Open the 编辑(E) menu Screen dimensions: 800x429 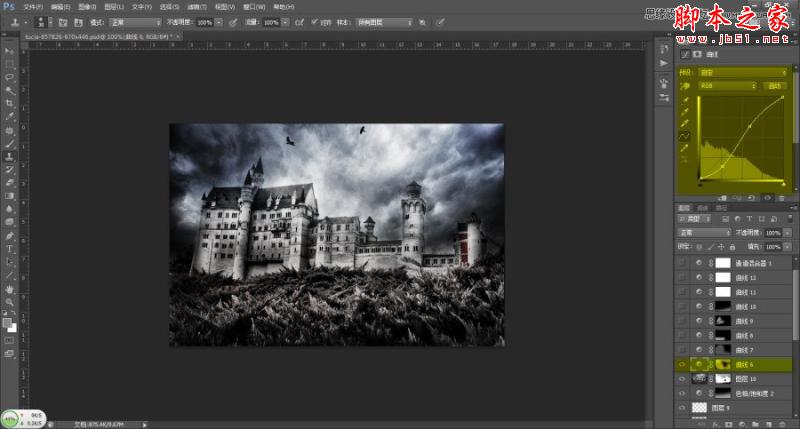pos(60,7)
